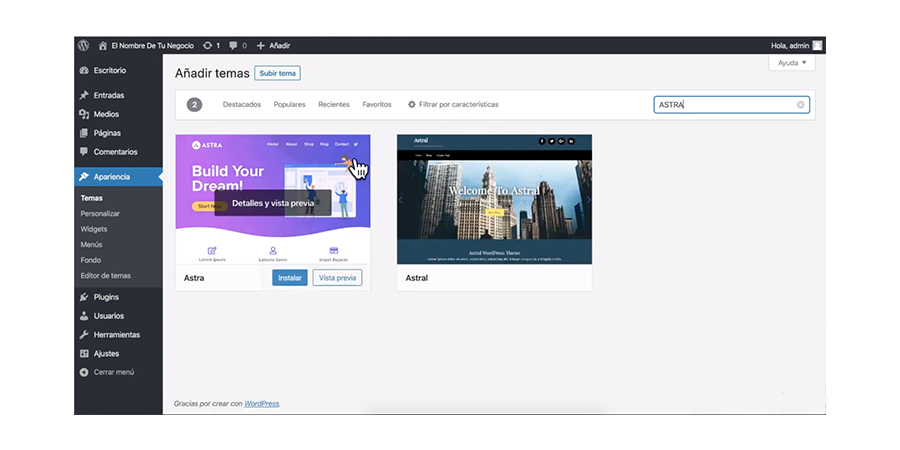The image size is (900, 450).
Task: Open the Astral theme screenshot thumbnail
Action: (494, 199)
